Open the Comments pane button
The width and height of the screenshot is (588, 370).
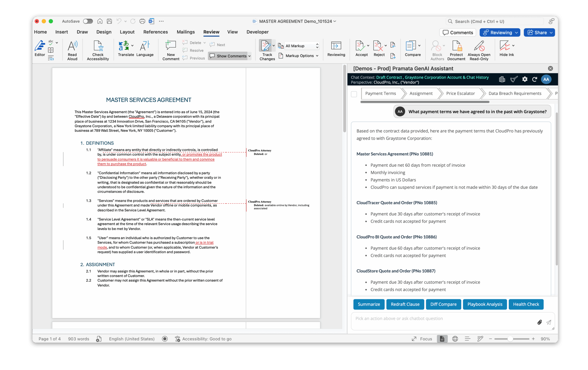click(458, 32)
